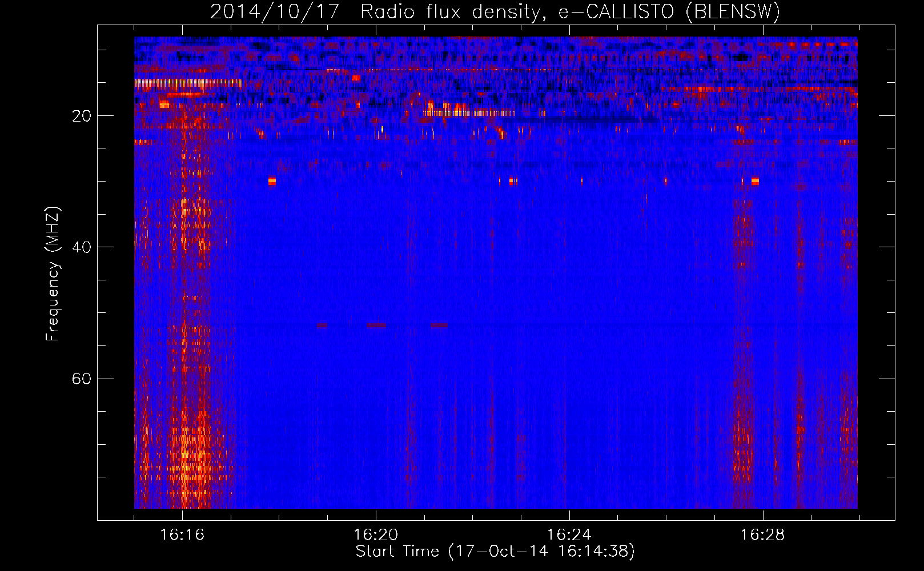Select the 16:16 time tick label
Image resolution: width=924 pixels, height=571 pixels.
click(182, 535)
